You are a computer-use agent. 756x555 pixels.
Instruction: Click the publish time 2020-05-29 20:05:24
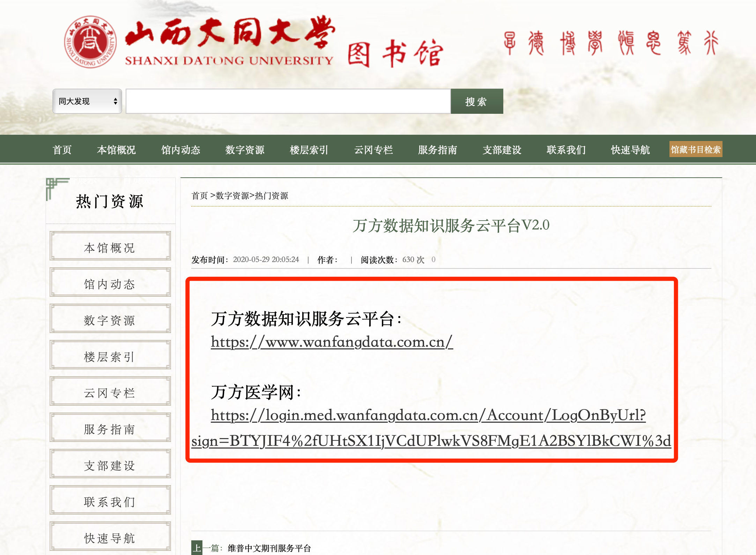click(x=266, y=260)
